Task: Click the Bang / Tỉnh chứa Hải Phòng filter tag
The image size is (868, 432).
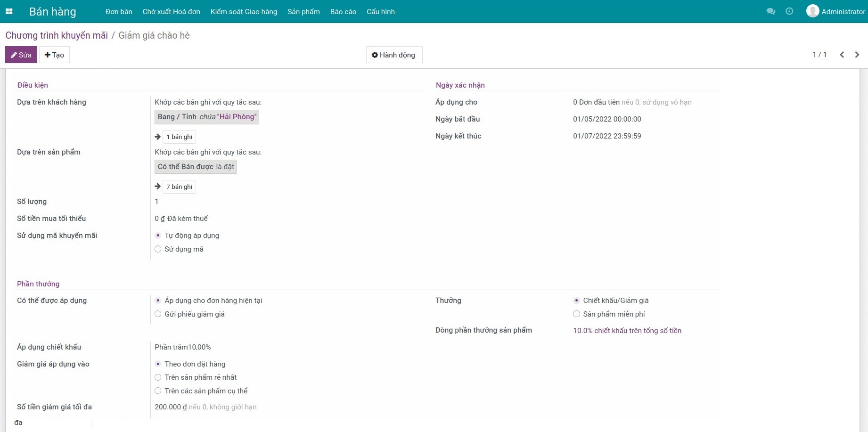Action: (207, 117)
